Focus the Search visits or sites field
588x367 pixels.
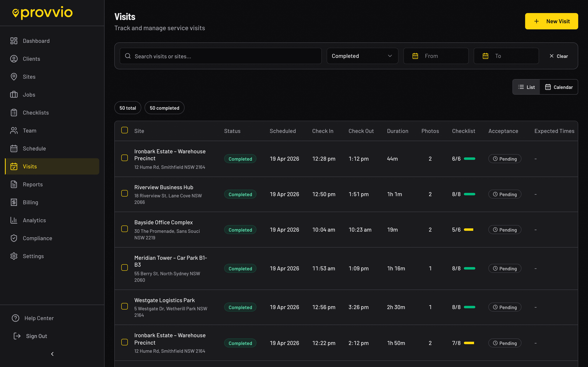pyautogui.click(x=220, y=56)
